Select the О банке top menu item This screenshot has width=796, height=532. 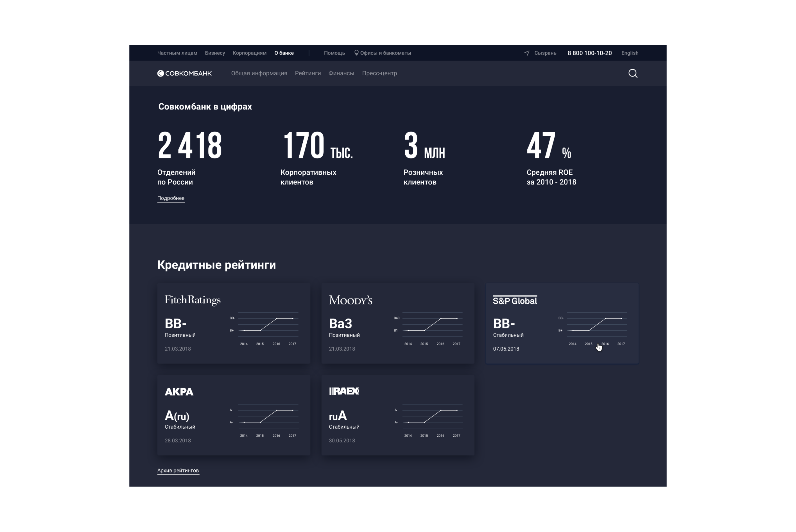click(x=284, y=53)
